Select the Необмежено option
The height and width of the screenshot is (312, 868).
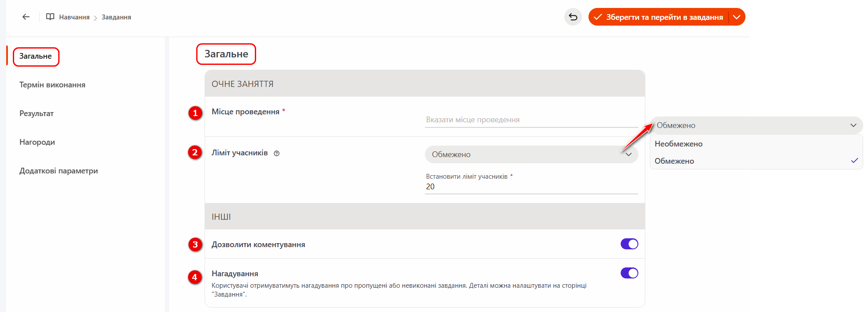point(678,144)
